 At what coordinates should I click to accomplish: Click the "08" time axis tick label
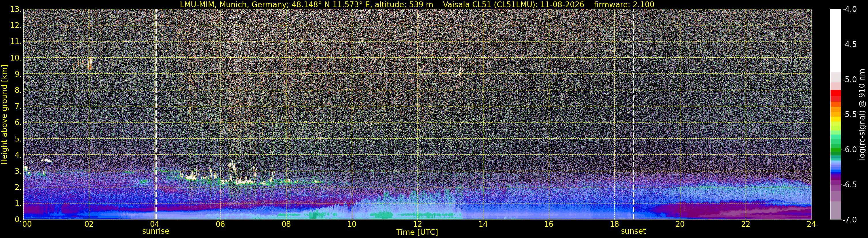pos(286,224)
